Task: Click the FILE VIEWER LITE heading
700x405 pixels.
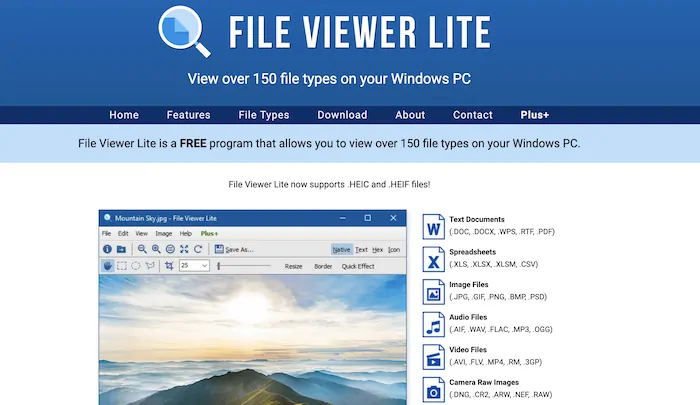Action: 360,32
